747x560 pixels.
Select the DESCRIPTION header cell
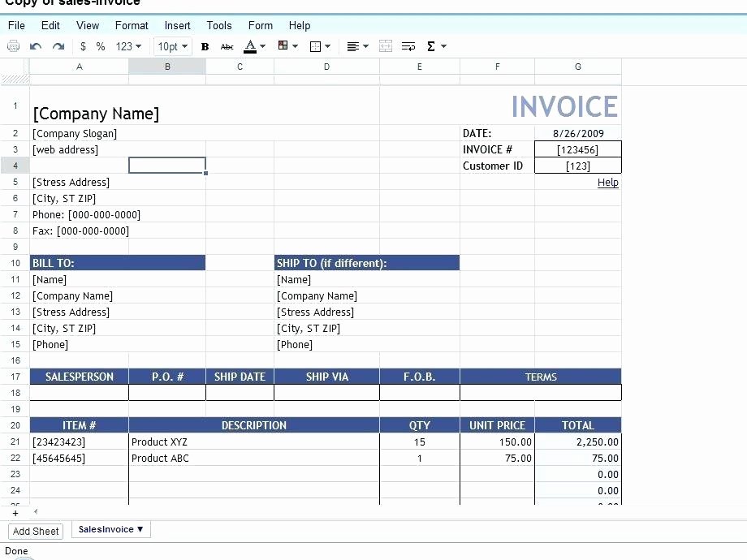click(254, 425)
